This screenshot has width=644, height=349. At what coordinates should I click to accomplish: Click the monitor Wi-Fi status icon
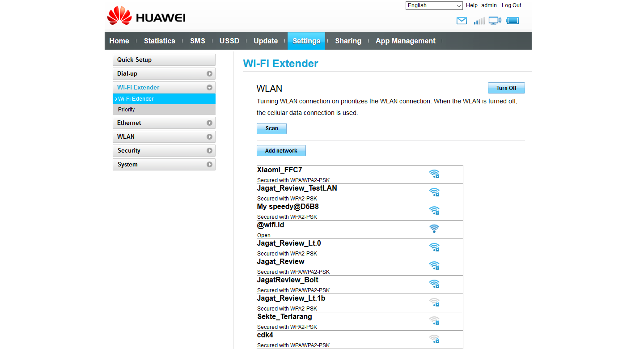click(x=495, y=21)
